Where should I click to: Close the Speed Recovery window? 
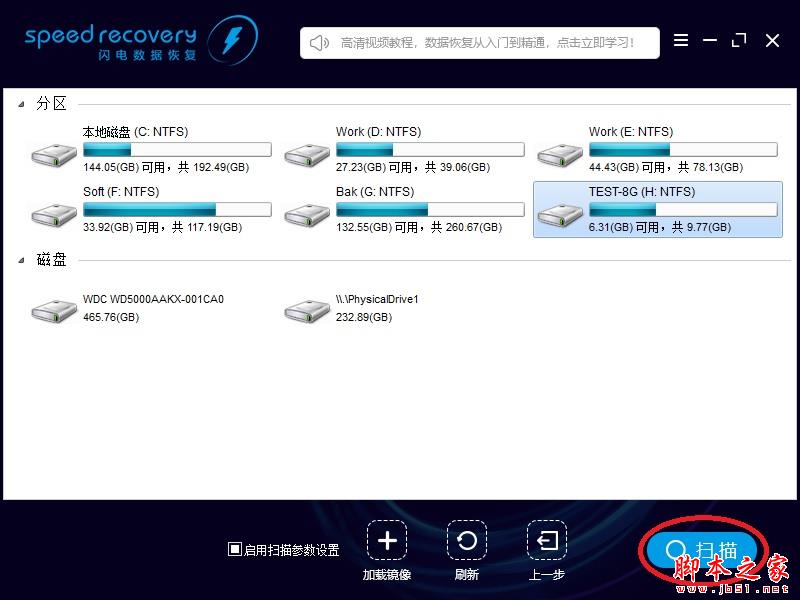coord(772,40)
